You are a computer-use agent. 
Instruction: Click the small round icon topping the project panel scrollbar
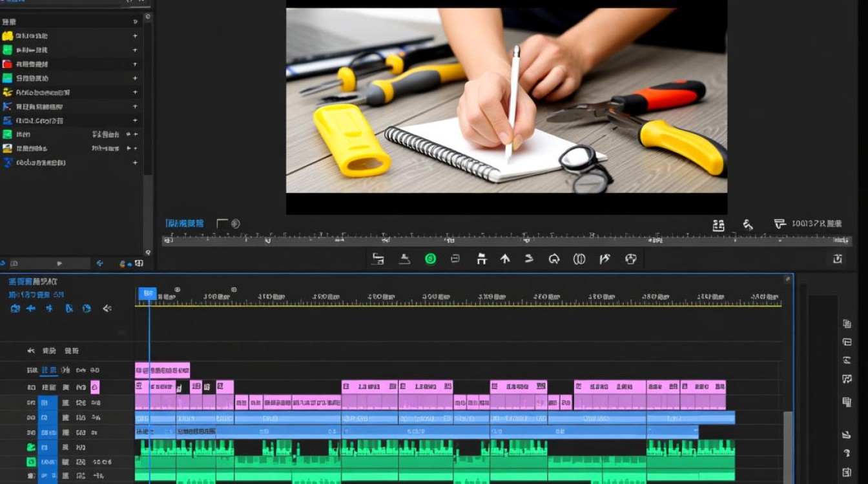point(148,16)
